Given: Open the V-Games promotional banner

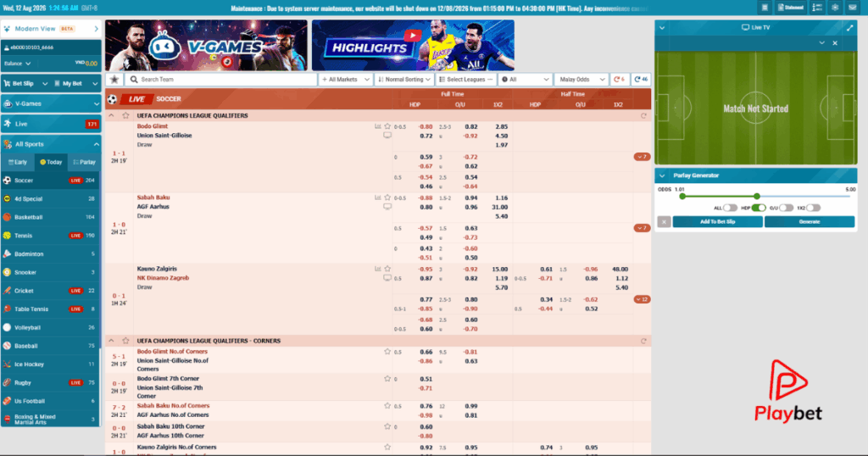Looking at the screenshot, I should click(x=206, y=46).
